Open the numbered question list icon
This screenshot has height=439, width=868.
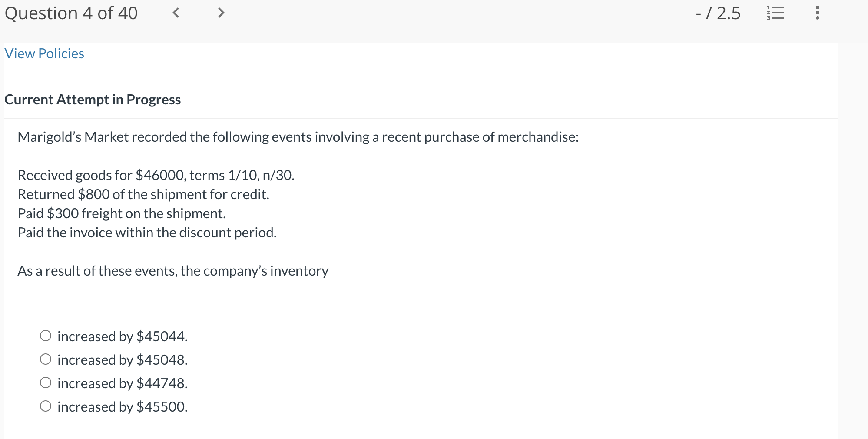click(775, 13)
